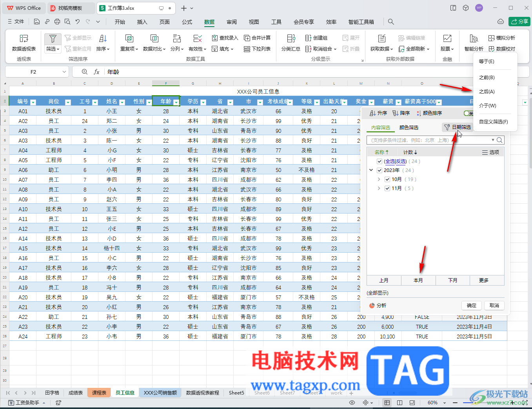Screen dimensions: 532x409
Task: Click the 本月 quick filter button
Action: tap(418, 281)
